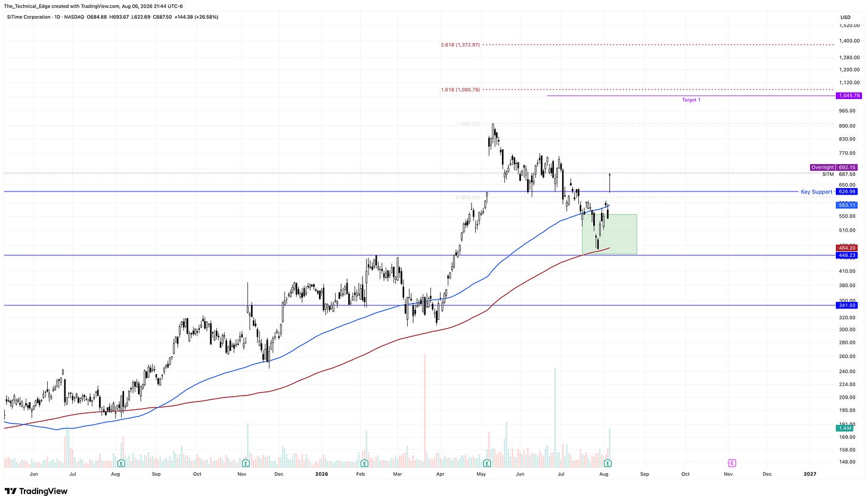
Task: Click the 'Target 1' annotation text
Action: pyautogui.click(x=692, y=100)
